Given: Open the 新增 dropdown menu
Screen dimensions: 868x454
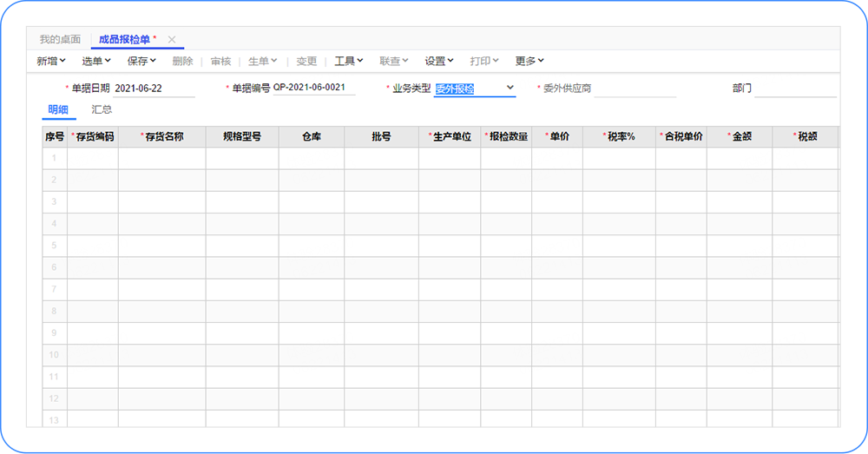Looking at the screenshot, I should click(x=51, y=62).
